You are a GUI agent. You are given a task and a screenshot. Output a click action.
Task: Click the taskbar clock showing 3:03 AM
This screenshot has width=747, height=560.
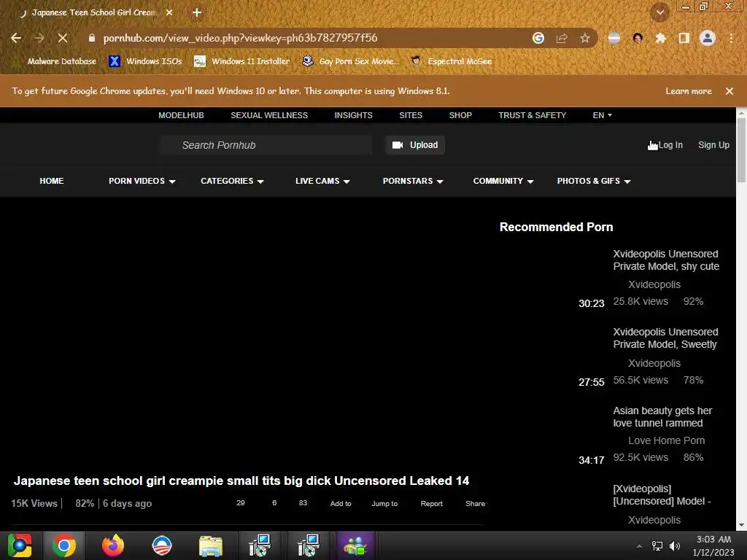tap(713, 545)
